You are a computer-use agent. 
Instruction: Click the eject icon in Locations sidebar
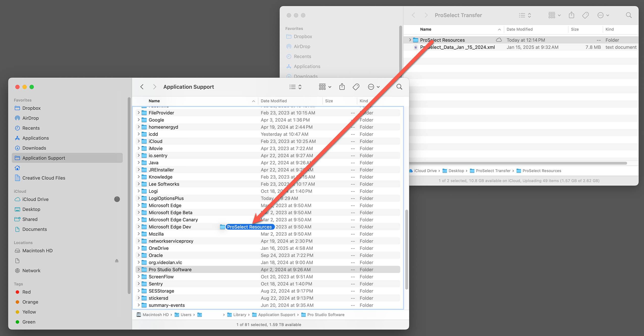[117, 261]
